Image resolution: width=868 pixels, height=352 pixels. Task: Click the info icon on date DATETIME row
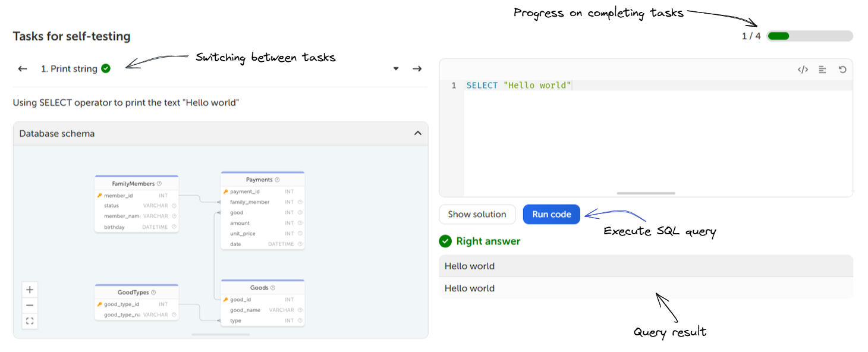(x=300, y=244)
